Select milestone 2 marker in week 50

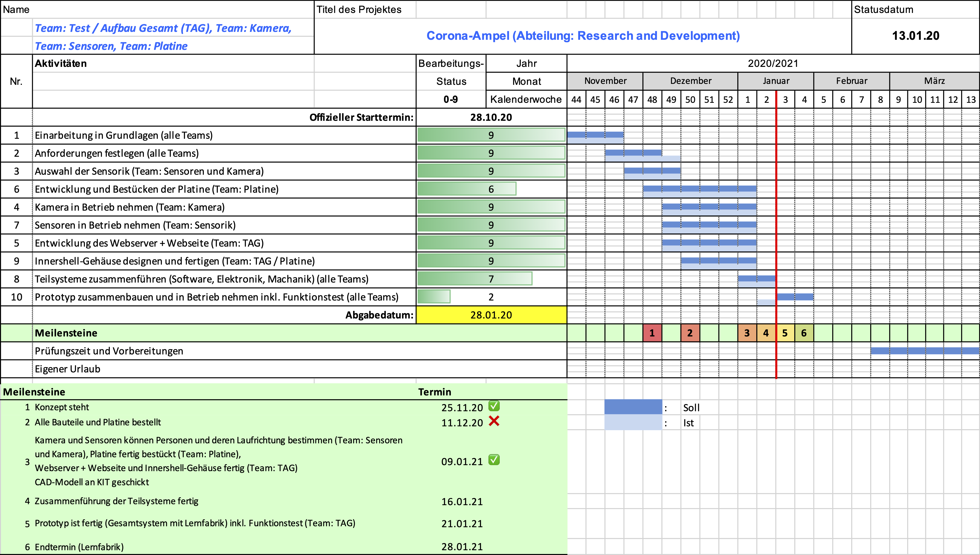click(690, 333)
